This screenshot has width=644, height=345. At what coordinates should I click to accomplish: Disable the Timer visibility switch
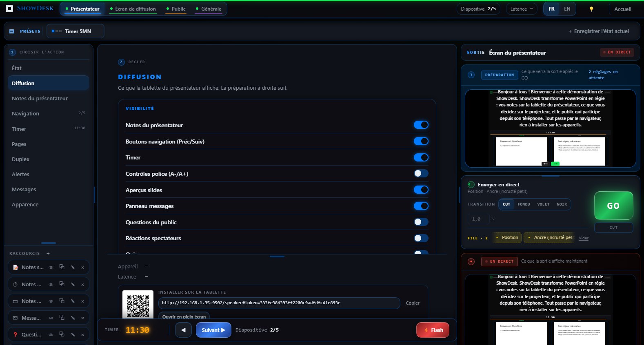421,157
